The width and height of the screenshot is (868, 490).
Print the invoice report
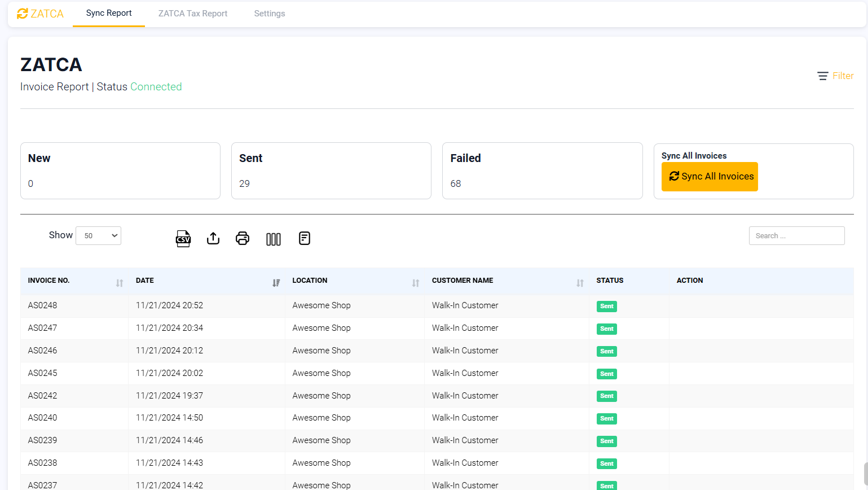pos(243,238)
